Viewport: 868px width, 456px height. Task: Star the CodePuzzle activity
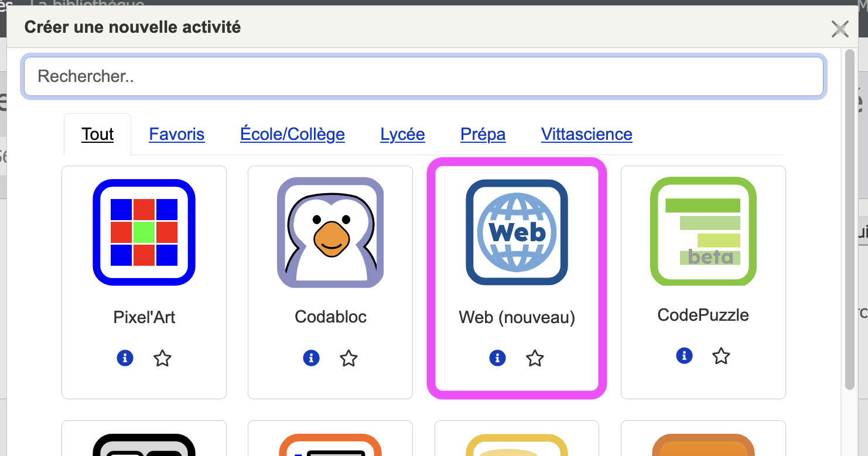721,355
